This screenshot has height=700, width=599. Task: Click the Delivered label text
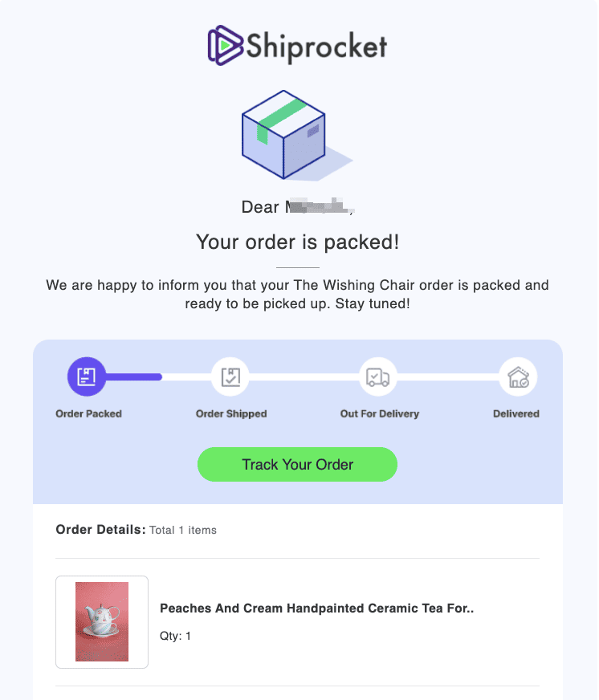pyautogui.click(x=516, y=413)
